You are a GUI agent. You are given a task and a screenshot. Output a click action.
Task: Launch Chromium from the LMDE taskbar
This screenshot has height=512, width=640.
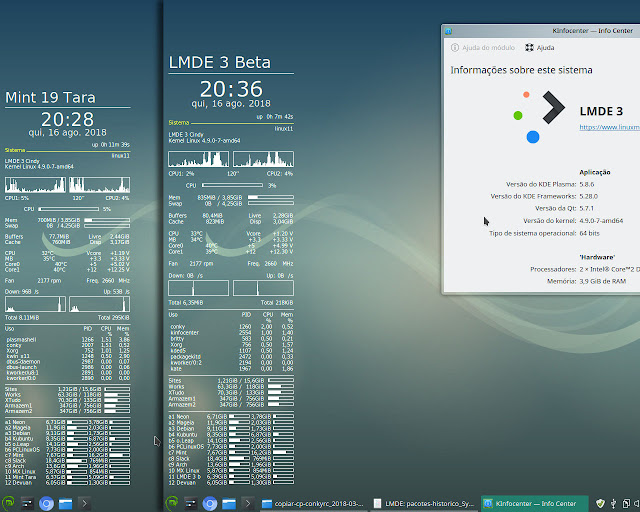coord(210,503)
